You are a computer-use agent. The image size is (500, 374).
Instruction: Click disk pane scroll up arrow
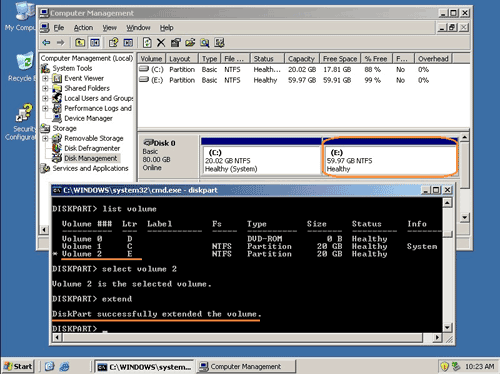pyautogui.click(x=465, y=137)
